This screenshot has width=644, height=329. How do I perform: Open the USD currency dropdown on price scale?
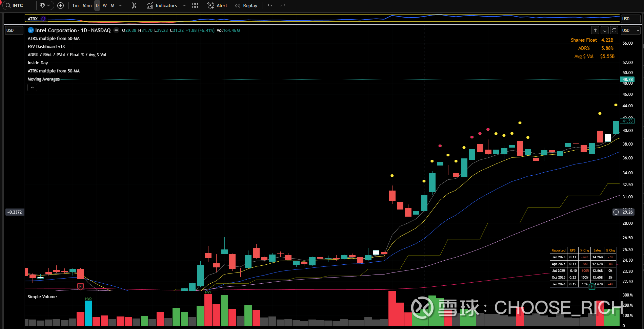point(630,30)
